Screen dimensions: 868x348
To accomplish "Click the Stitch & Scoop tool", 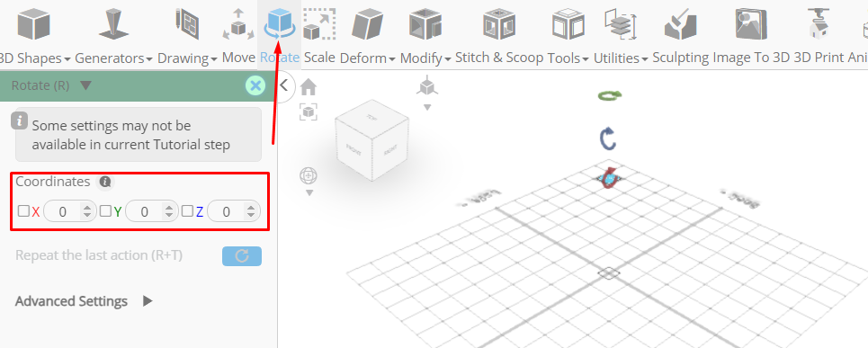I will (499, 25).
